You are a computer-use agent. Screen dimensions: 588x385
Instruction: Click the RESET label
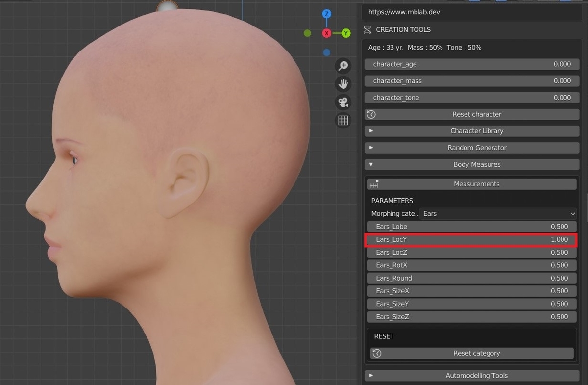pos(384,336)
